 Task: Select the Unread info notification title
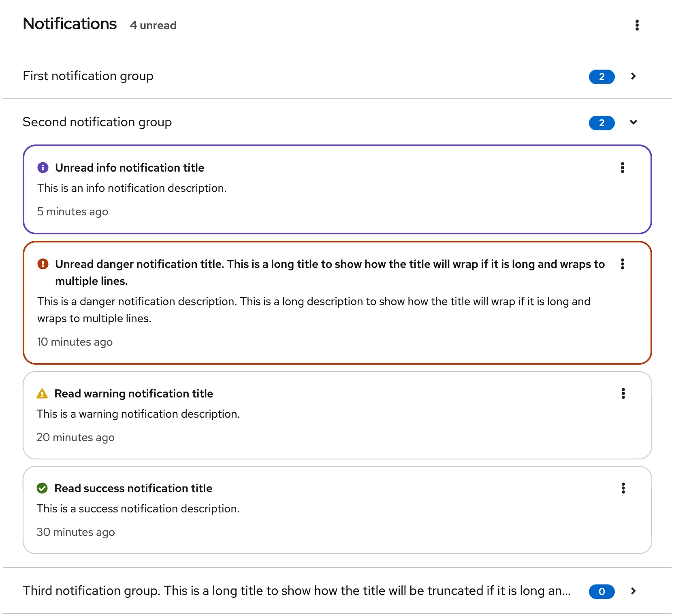click(x=130, y=168)
